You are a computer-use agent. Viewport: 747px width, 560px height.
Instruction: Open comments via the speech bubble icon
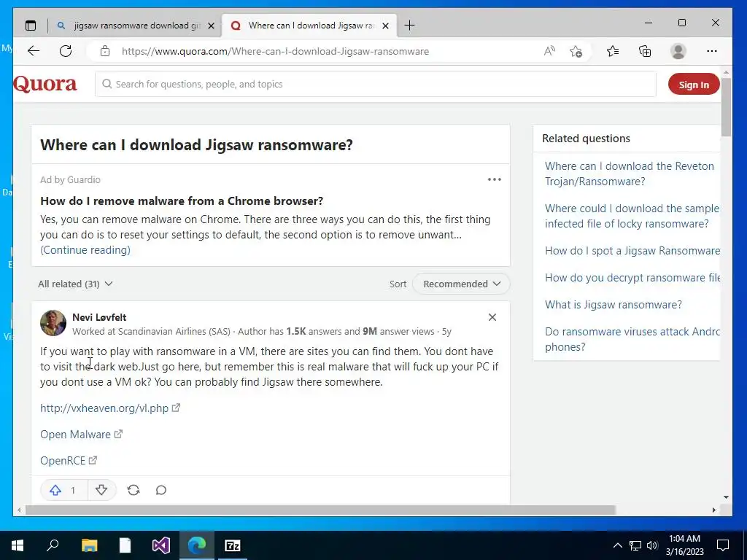161,490
